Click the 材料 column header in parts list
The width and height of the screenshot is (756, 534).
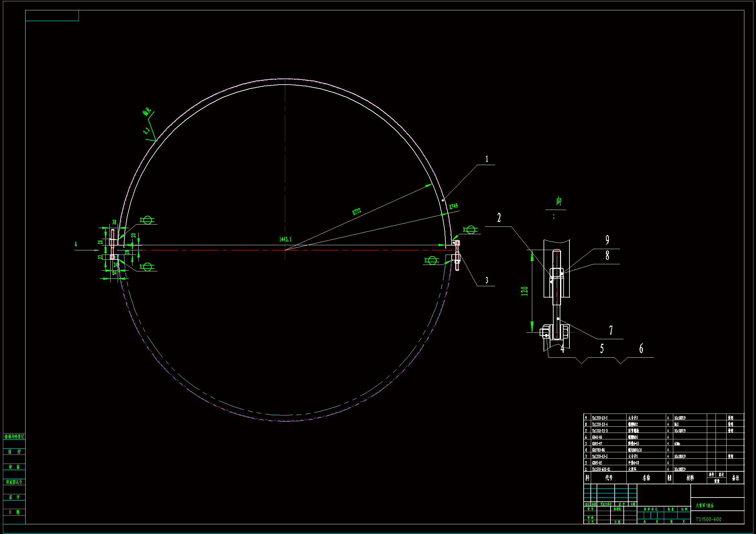pyautogui.click(x=690, y=478)
